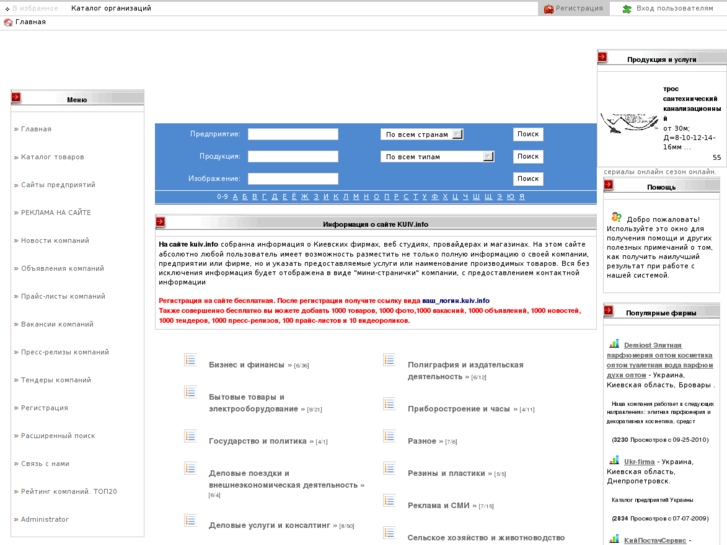The height and width of the screenshot is (545, 727).
Task: Focus the Предприятие search field
Action: (293, 135)
